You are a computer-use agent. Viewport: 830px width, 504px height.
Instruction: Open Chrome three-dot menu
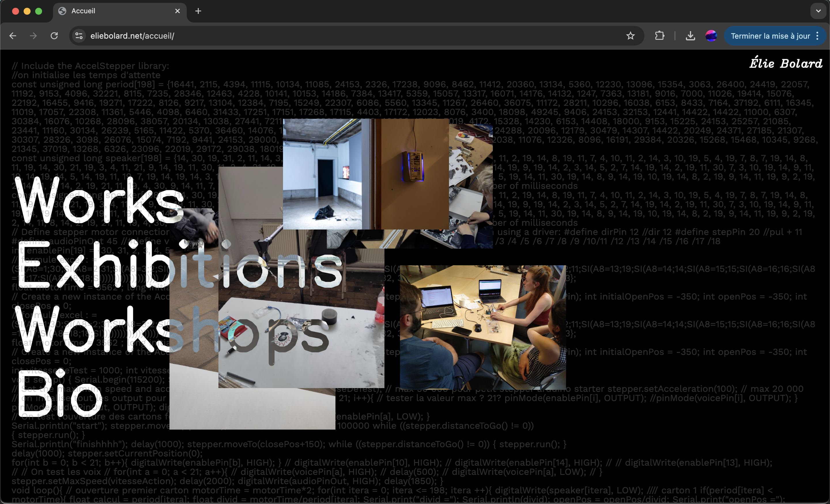tap(818, 36)
